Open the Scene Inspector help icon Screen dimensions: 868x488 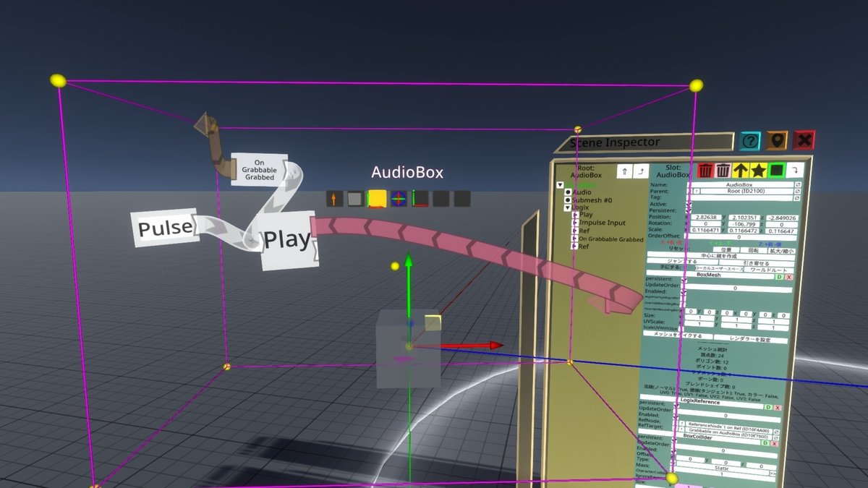pyautogui.click(x=752, y=141)
